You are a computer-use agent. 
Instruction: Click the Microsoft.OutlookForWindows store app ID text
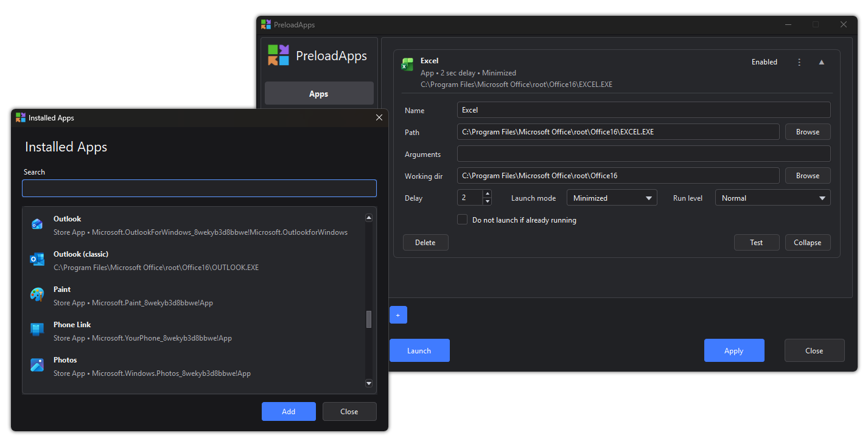[220, 232]
